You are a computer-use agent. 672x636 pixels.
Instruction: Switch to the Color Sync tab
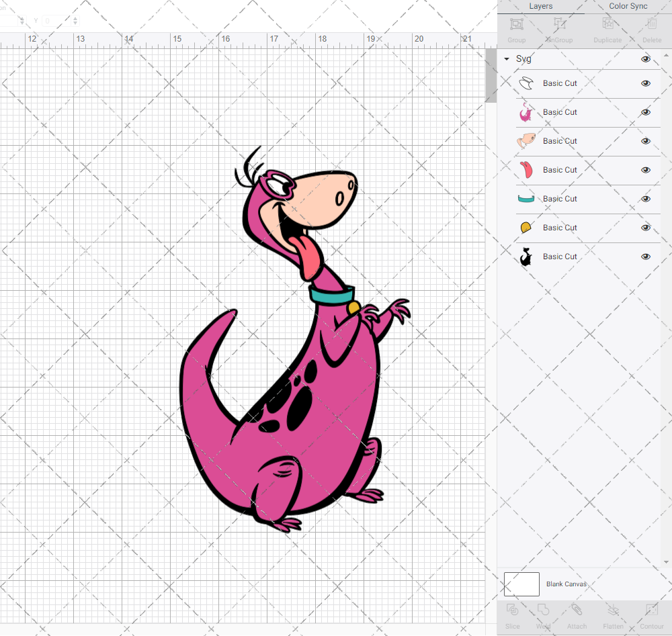(x=628, y=7)
